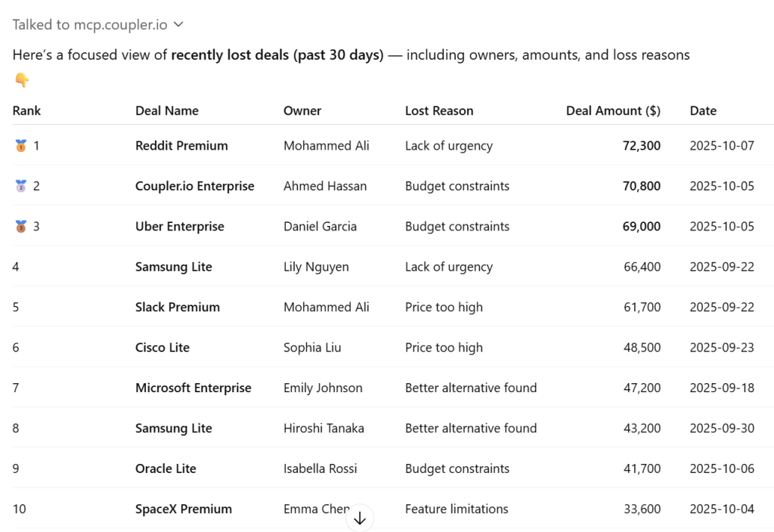Click owner Sophia Liu in Cisco row
Image resolution: width=774 pixels, height=532 pixels.
[312, 348]
